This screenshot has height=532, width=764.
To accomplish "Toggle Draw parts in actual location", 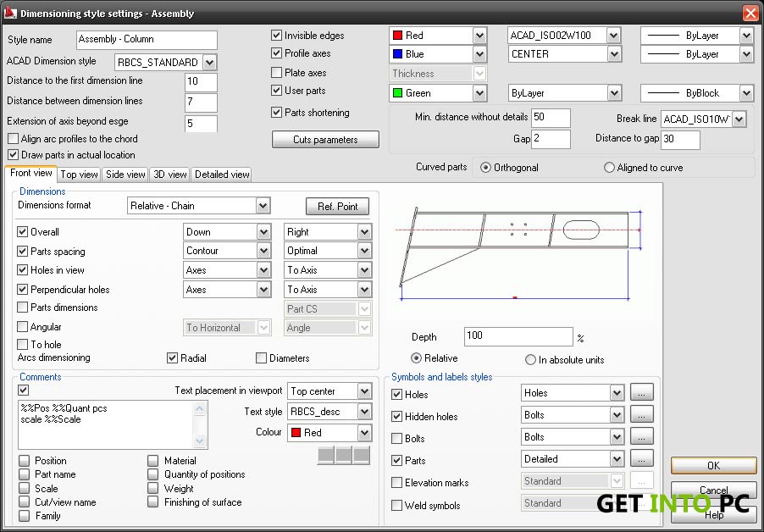I will pos(14,155).
